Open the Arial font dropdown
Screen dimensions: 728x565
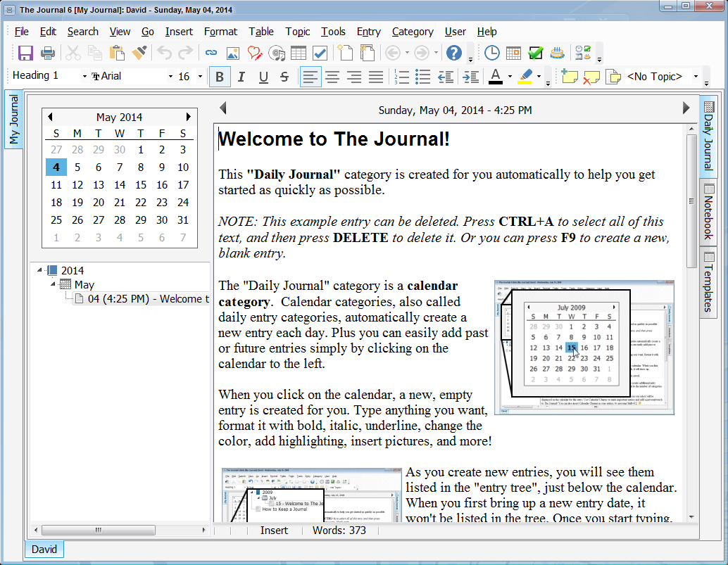coord(170,77)
